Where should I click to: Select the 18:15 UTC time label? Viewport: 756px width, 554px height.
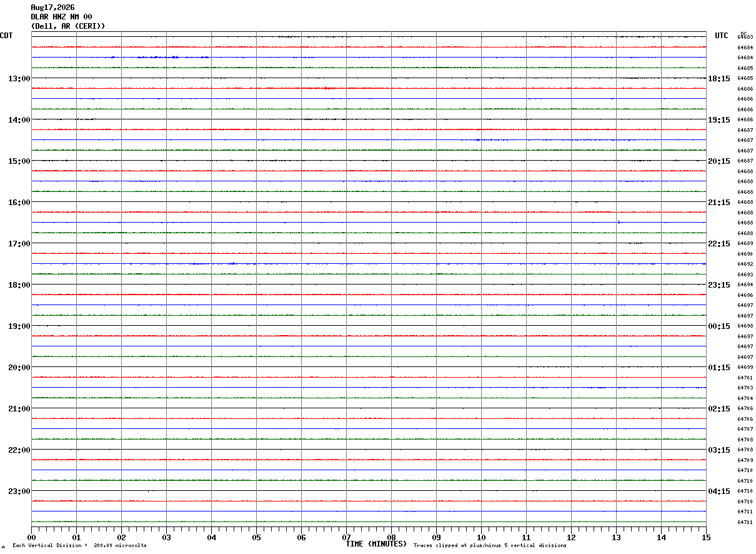point(719,79)
